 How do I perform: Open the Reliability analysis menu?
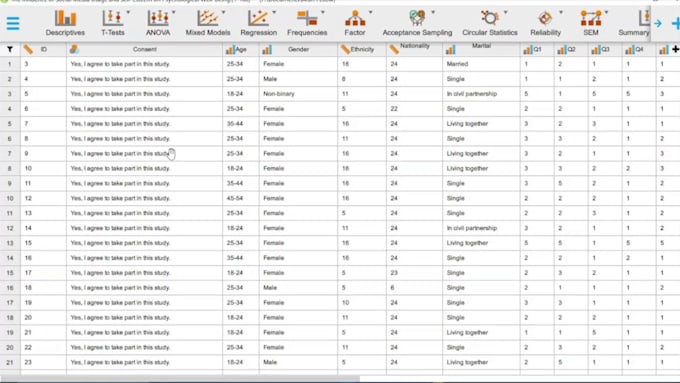click(x=546, y=23)
